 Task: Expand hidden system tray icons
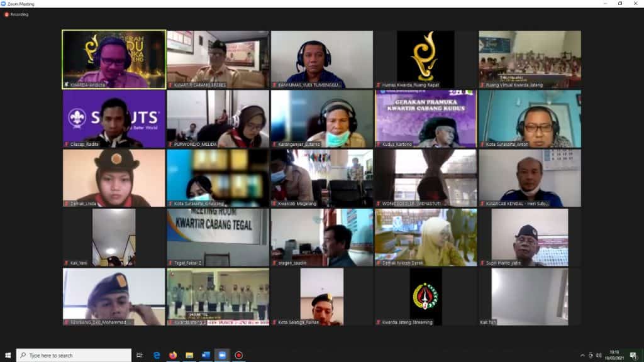tap(582, 356)
